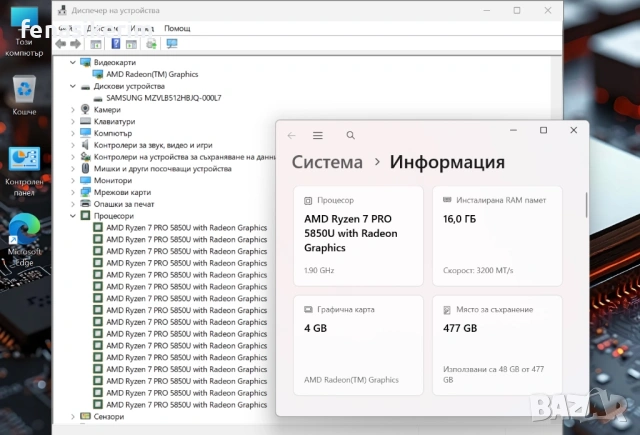This screenshot has width=640, height=435.
Task: Click processor name inside the Settings Процесор card
Action: pos(351,233)
